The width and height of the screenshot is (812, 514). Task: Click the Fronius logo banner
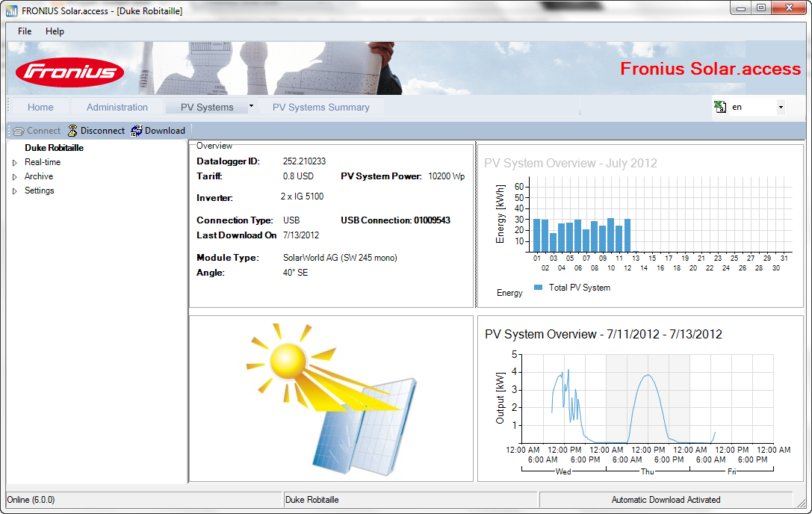coord(69,72)
